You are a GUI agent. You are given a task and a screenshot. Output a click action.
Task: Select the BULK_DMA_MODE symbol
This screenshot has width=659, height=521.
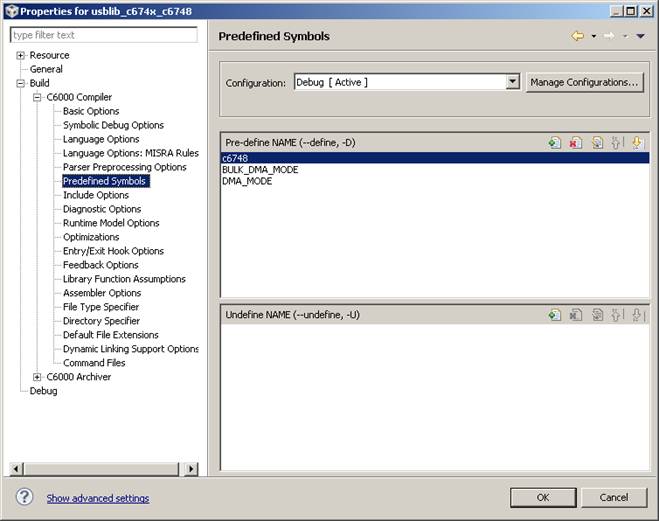tap(260, 170)
